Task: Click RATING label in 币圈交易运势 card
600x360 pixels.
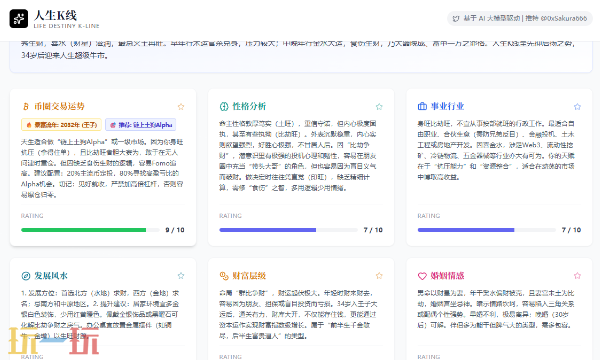Action: (32, 216)
